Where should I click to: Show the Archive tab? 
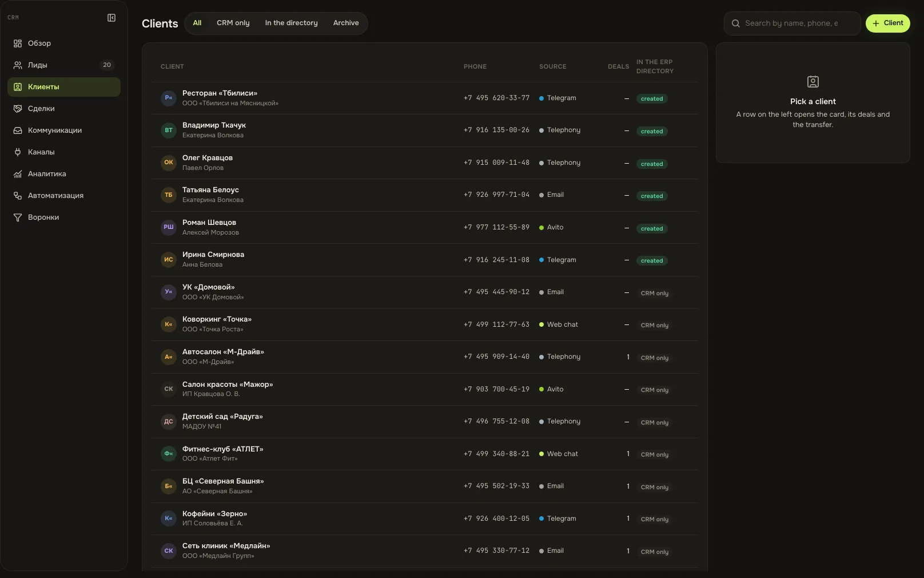[x=346, y=23]
